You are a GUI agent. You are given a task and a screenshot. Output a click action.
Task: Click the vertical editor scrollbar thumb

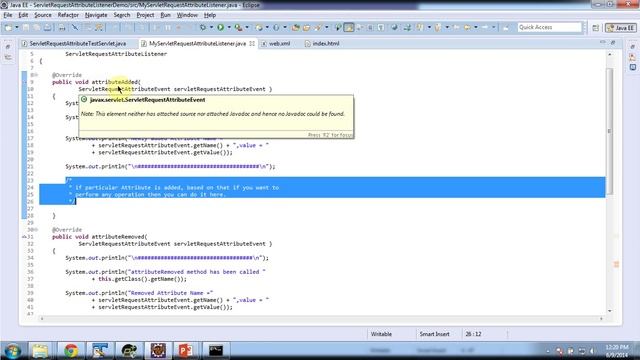click(610, 131)
